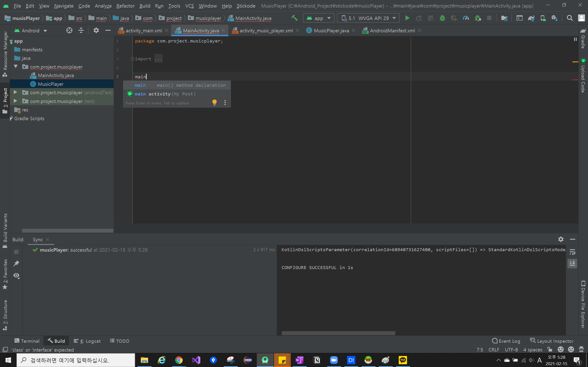Image resolution: width=588 pixels, height=367 pixels.
Task: Open the Profiler gauge icon
Action: [466, 18]
